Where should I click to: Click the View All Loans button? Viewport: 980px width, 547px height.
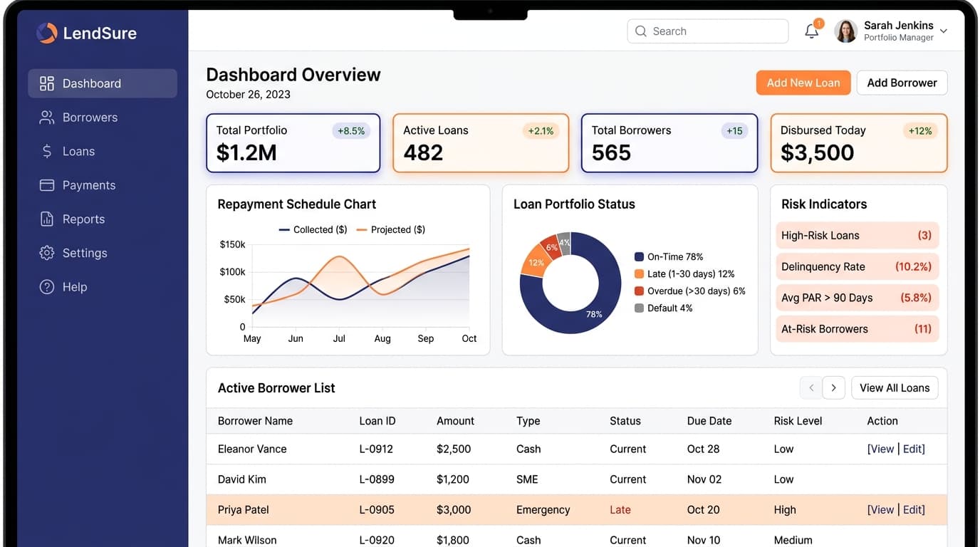click(x=895, y=388)
